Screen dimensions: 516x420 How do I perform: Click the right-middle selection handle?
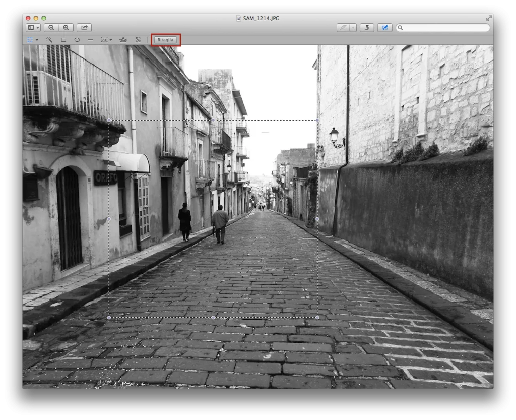(x=317, y=219)
